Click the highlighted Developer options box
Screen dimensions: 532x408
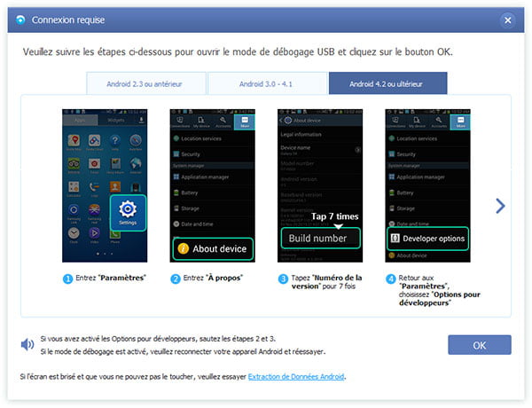point(426,239)
